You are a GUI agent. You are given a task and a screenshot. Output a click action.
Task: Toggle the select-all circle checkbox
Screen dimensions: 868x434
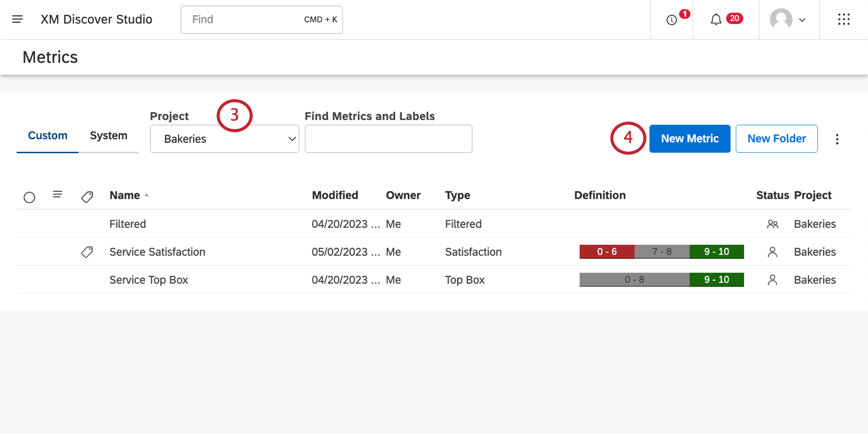30,197
